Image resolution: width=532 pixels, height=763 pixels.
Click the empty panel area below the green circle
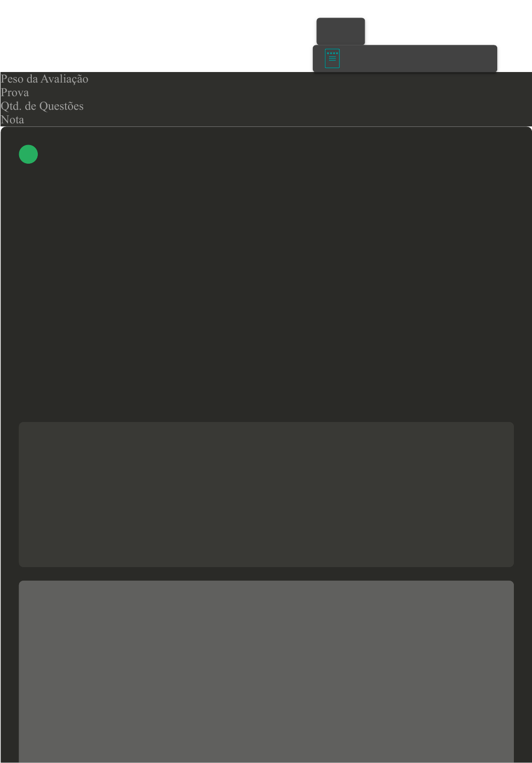pyautogui.click(x=266, y=292)
